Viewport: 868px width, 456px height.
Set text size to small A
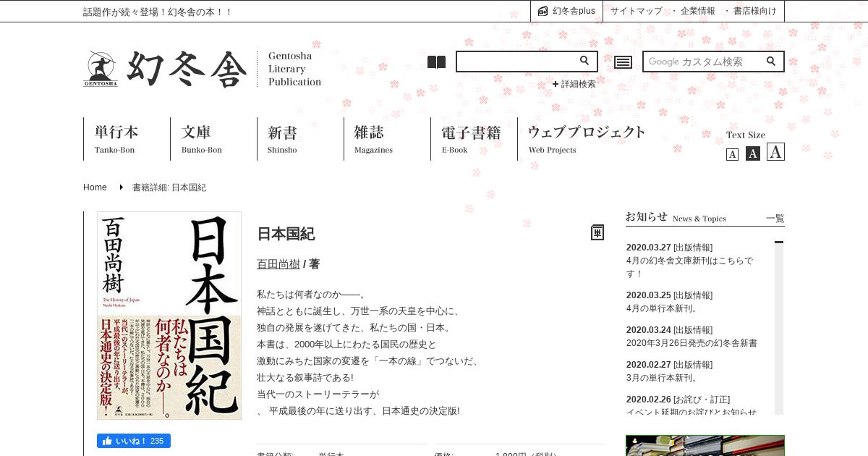pyautogui.click(x=732, y=154)
